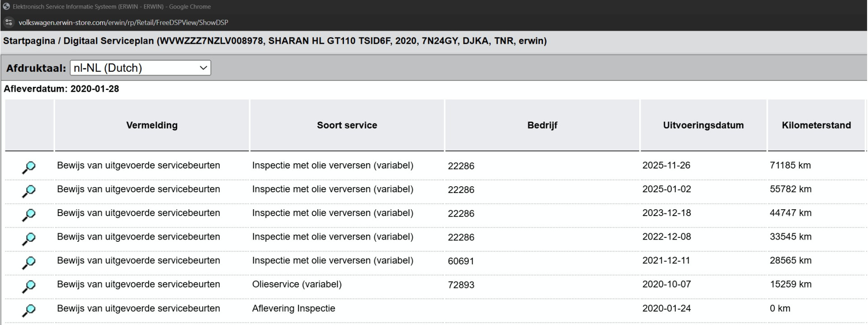The width and height of the screenshot is (868, 325).
Task: Click the volkswagen.erwin-store.com address bar
Action: (x=123, y=22)
